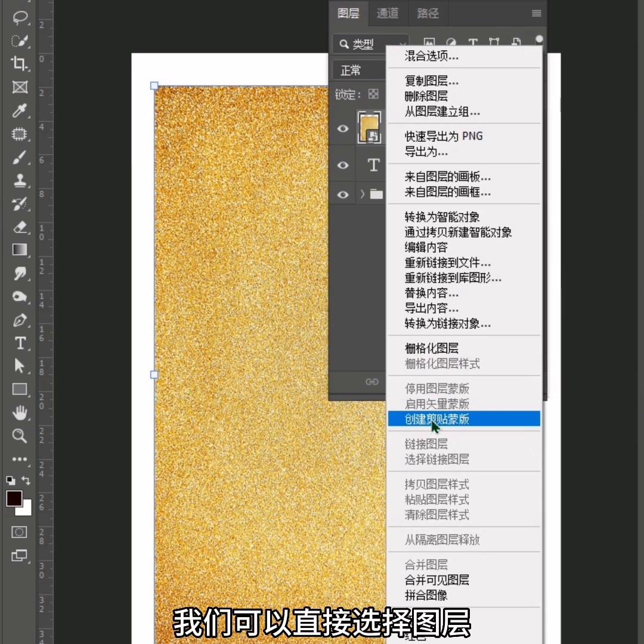Select the Horizontal Type tool
This screenshot has width=644, height=644.
tap(20, 343)
